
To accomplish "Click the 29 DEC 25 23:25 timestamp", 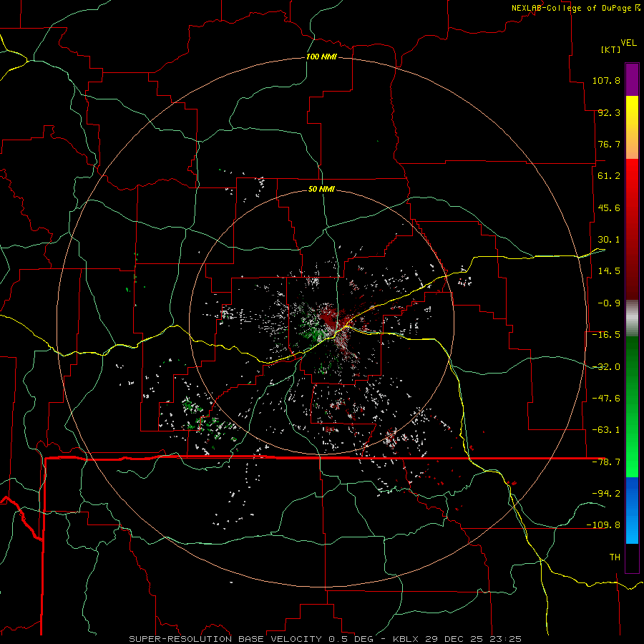I will pos(473,639).
